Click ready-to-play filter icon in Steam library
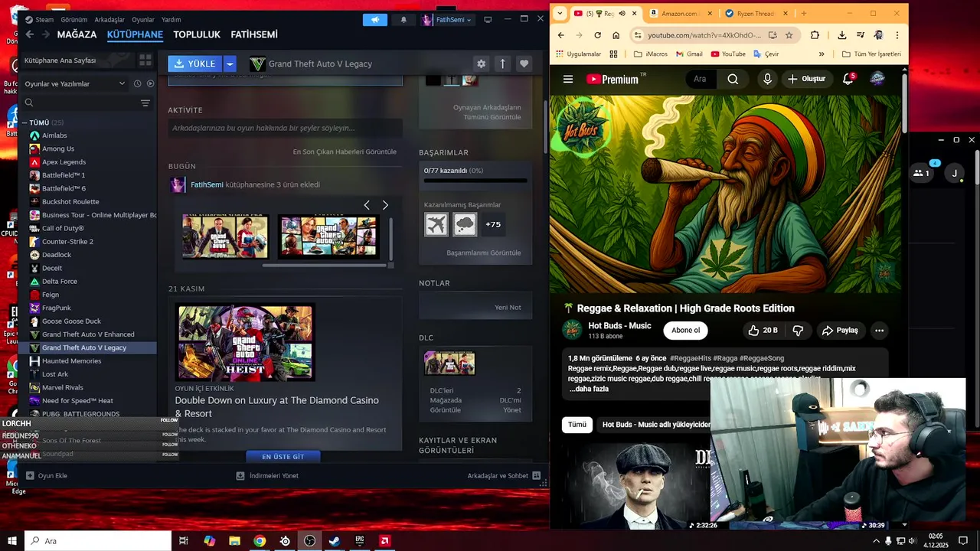The width and height of the screenshot is (980, 551). pos(150,83)
